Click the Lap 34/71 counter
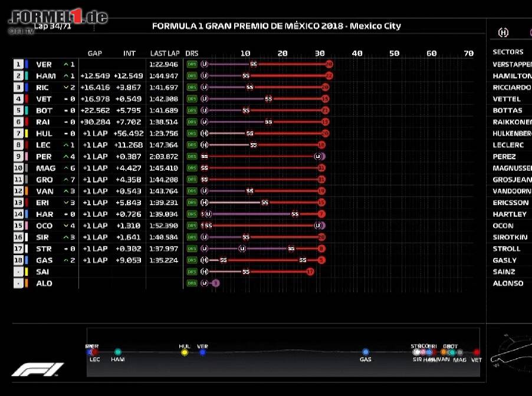 tap(52, 26)
